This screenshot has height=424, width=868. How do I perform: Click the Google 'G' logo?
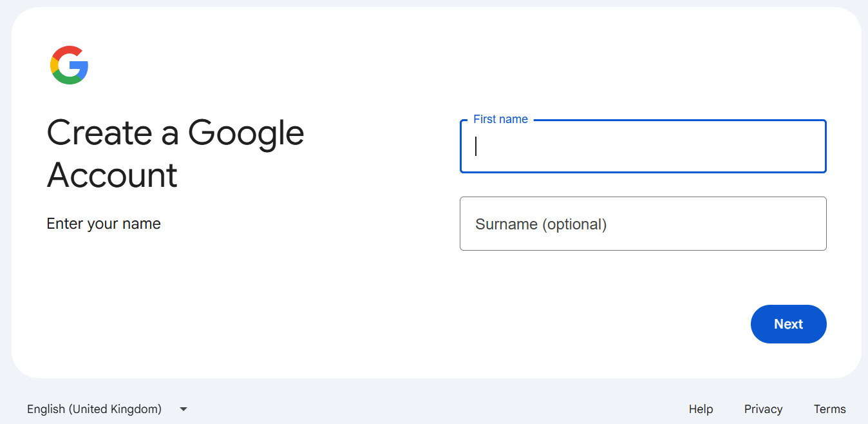(69, 65)
